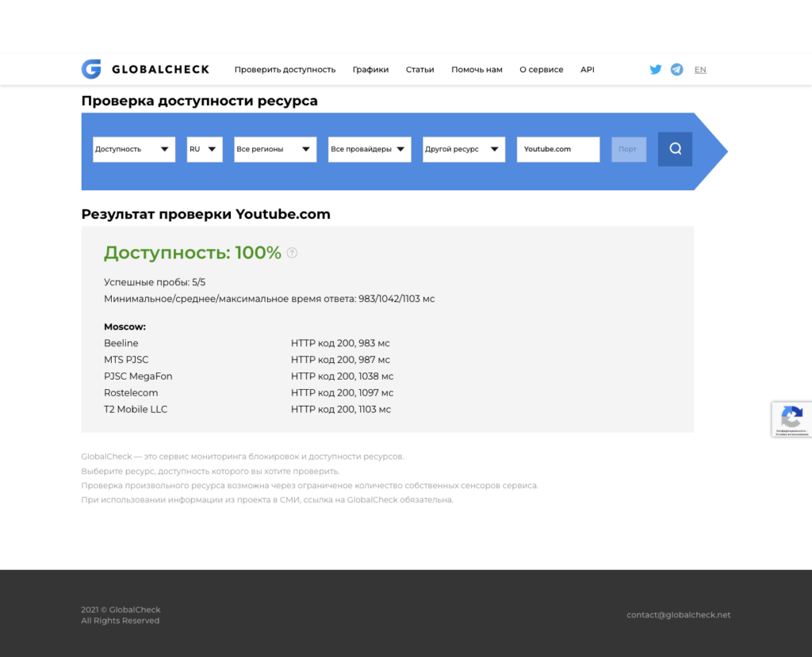Open the RU country dropdown
The image size is (812, 657).
[205, 149]
